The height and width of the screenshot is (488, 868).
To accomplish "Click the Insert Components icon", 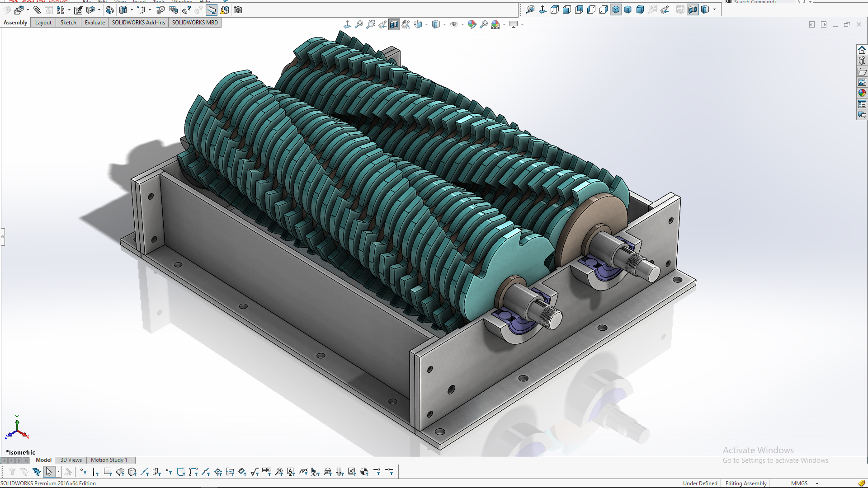I will [19, 10].
